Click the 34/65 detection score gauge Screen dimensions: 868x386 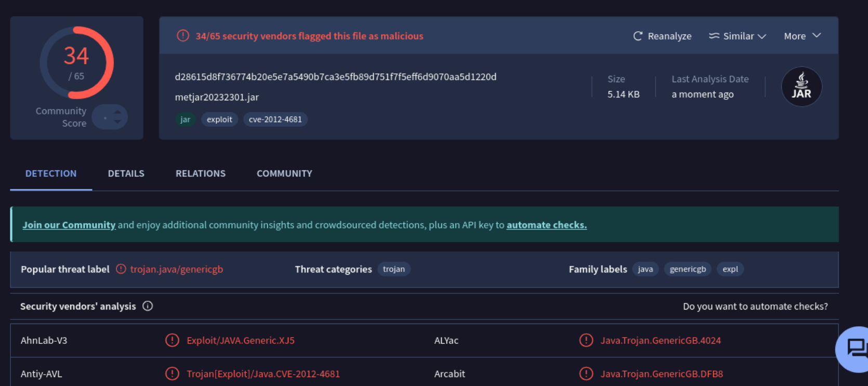(x=76, y=63)
